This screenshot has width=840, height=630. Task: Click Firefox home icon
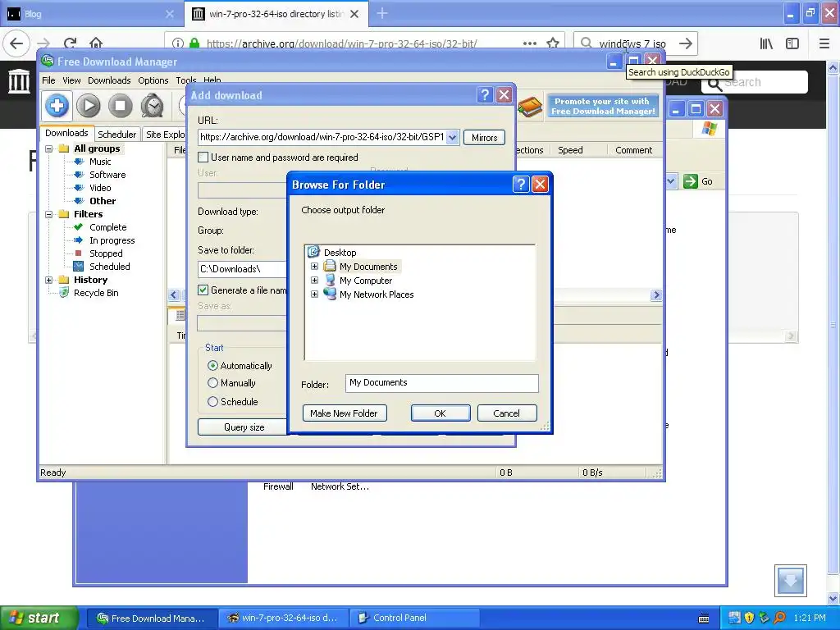pyautogui.click(x=96, y=43)
